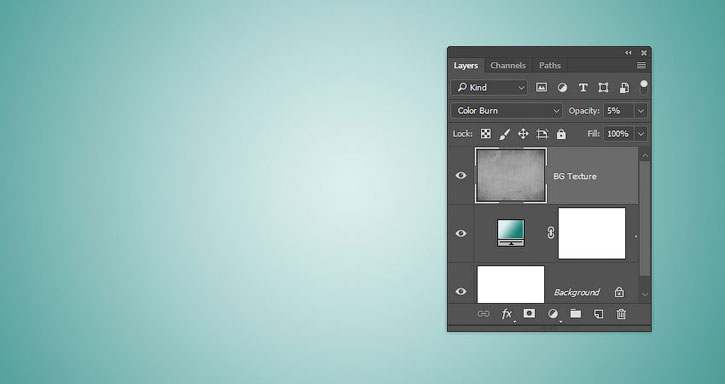Screen dimensions: 725x384
Task: Switch to the Channels tab
Action: point(508,65)
